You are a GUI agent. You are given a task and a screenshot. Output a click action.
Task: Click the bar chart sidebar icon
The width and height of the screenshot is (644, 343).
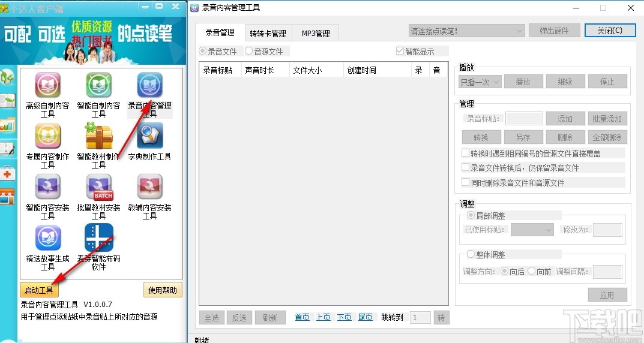[x=7, y=125]
